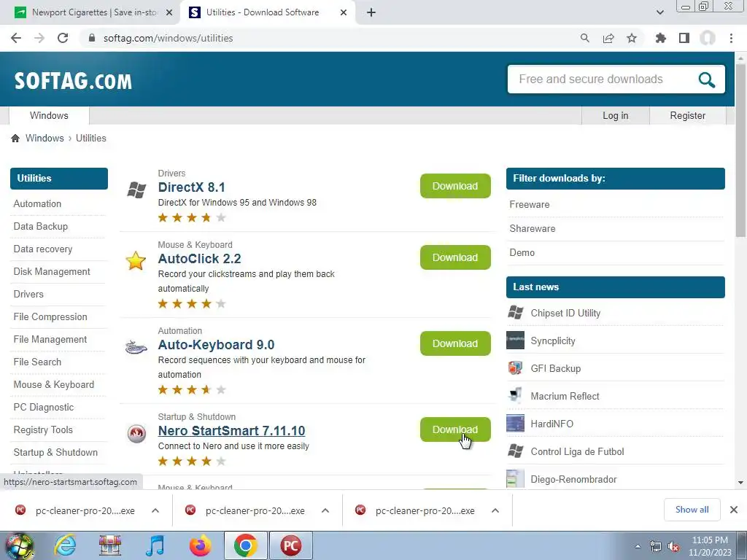
Task: Click the Nero StartSmart app icon
Action: click(136, 433)
